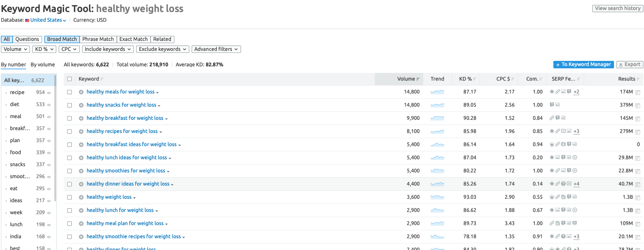Screen dimensions: 644x250
Task: Open the Advanced filters dropdown
Action: 216,49
